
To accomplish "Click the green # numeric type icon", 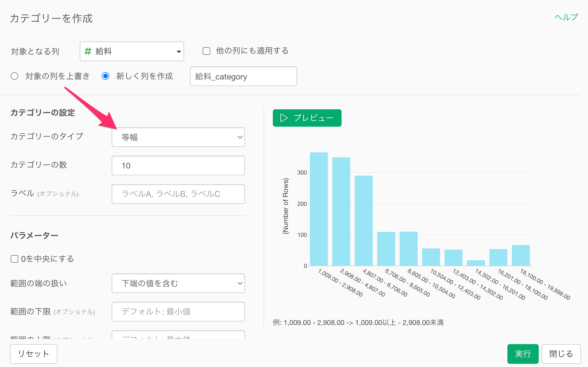I will coord(88,51).
